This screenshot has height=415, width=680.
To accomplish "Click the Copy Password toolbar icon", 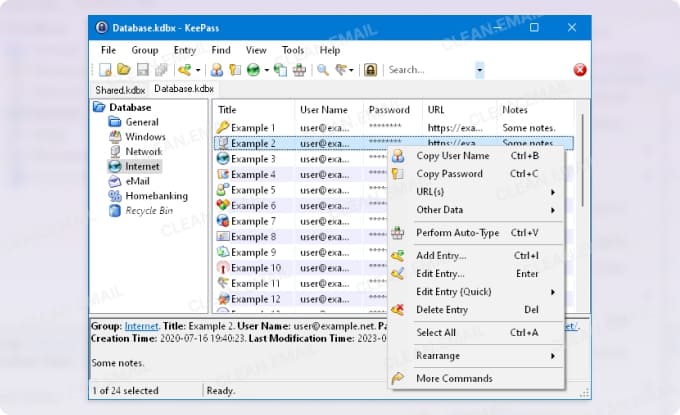I will 235,70.
